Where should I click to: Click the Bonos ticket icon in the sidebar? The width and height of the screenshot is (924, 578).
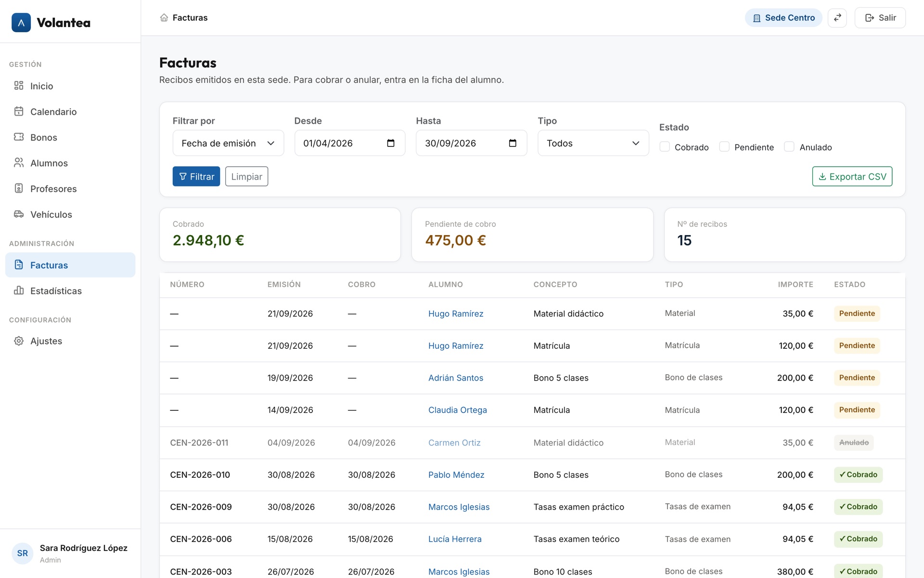19,137
